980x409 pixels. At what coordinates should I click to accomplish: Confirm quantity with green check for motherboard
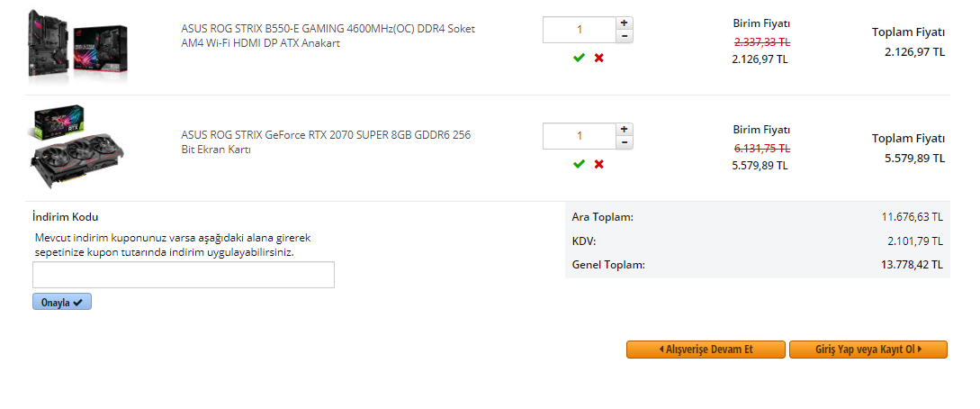pyautogui.click(x=579, y=58)
